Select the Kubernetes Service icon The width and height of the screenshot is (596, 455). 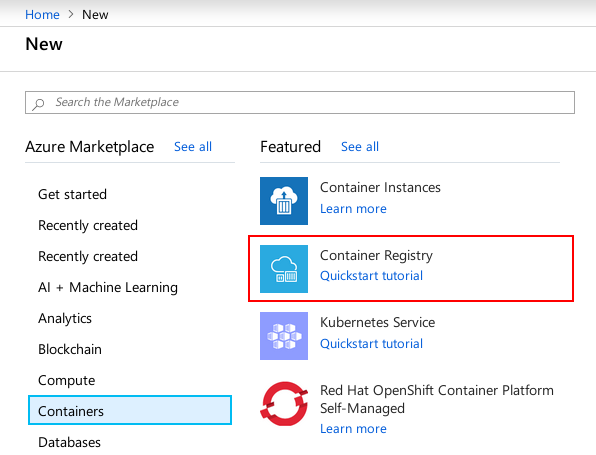tap(284, 336)
